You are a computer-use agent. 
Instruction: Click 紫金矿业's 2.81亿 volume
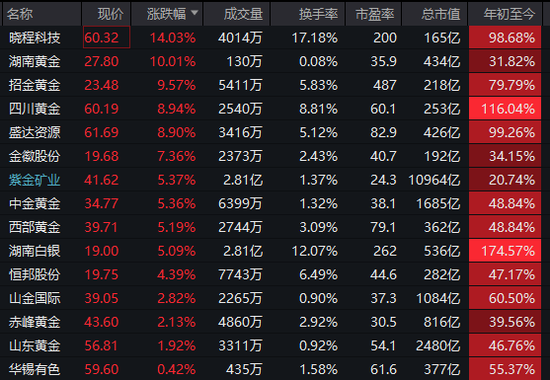tap(243, 180)
